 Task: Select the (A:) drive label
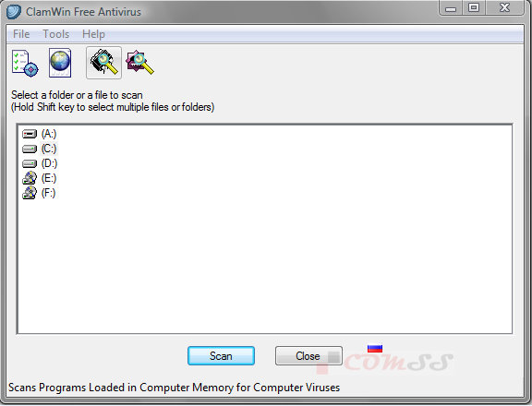tap(49, 134)
